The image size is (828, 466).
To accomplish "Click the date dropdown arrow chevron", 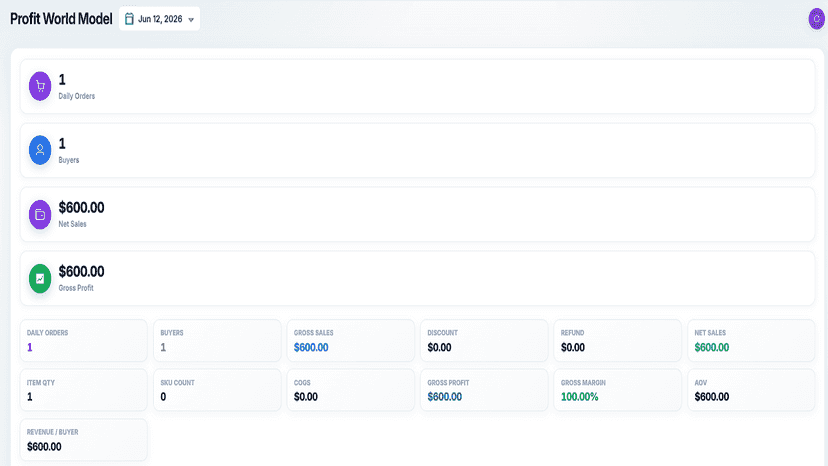I will click(x=191, y=20).
